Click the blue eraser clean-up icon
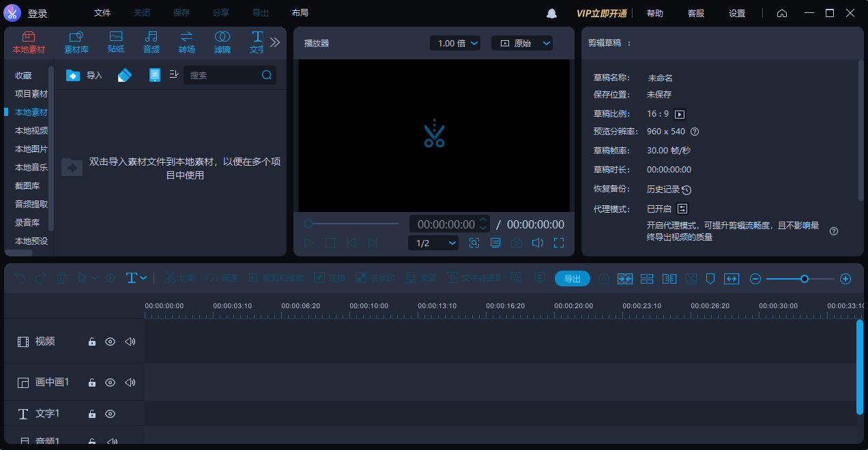The height and width of the screenshot is (450, 868). (x=124, y=75)
